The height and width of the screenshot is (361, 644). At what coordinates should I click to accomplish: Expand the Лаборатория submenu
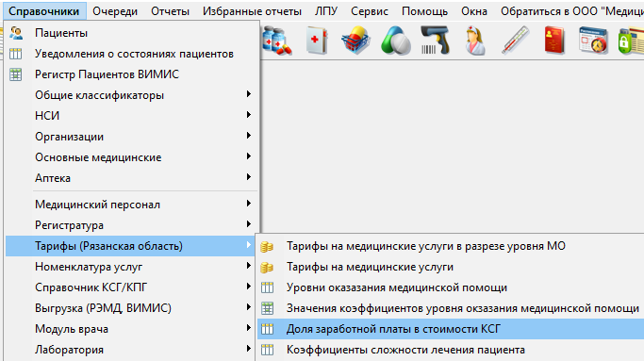131,350
